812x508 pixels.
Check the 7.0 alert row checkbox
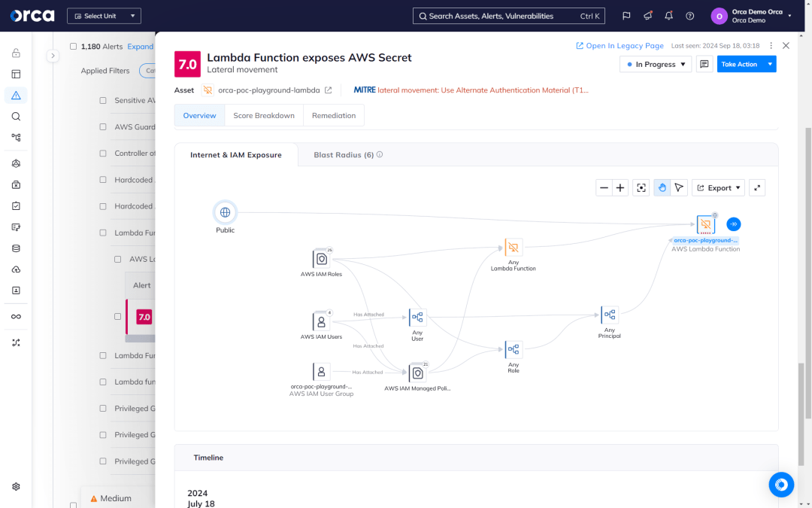[117, 317]
